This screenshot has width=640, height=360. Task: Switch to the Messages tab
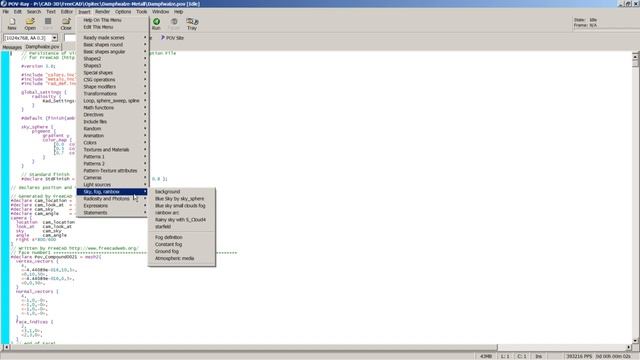point(12,47)
